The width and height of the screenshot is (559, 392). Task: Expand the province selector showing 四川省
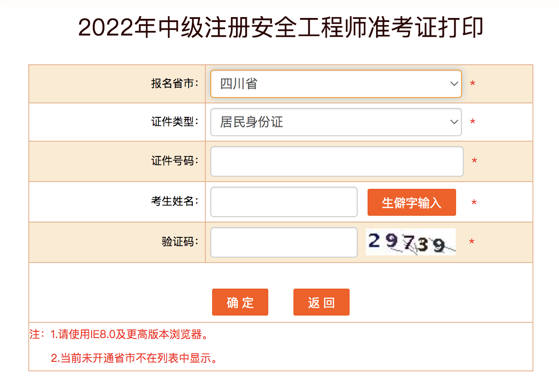click(335, 84)
